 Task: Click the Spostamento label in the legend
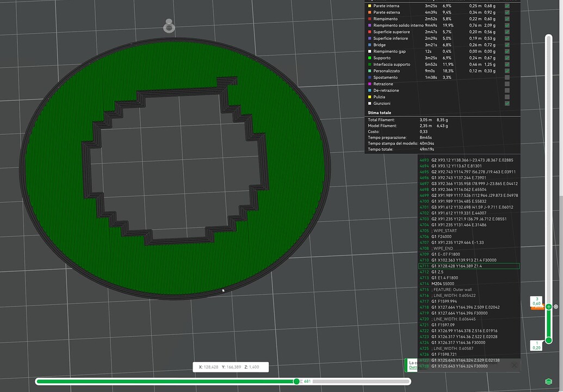[x=385, y=77]
